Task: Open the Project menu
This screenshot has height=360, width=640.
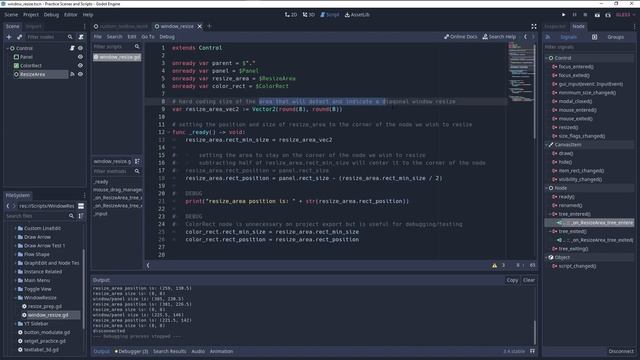Action: pos(31,15)
